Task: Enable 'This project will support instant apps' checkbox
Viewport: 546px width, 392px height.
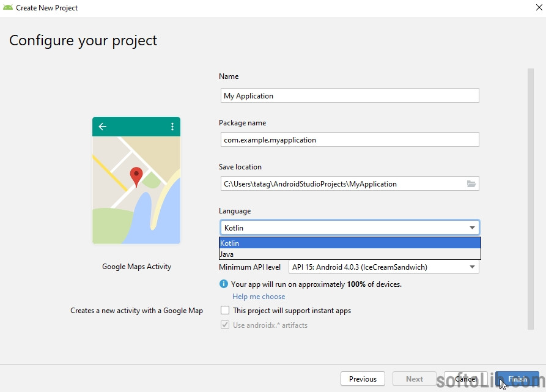Action: tap(225, 310)
